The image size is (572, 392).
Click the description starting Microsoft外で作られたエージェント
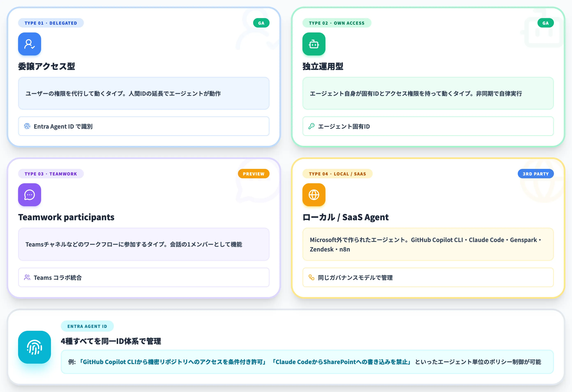pyautogui.click(x=428, y=244)
